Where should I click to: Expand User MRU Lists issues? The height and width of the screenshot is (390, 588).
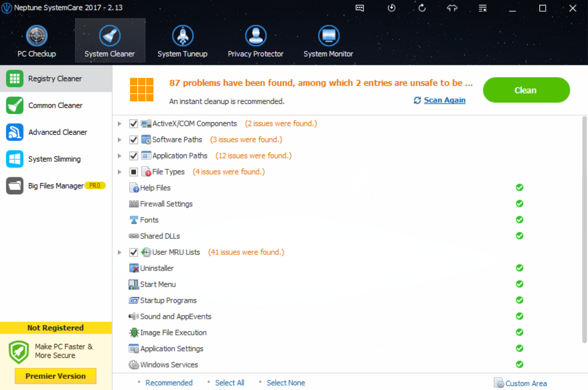[x=120, y=252]
